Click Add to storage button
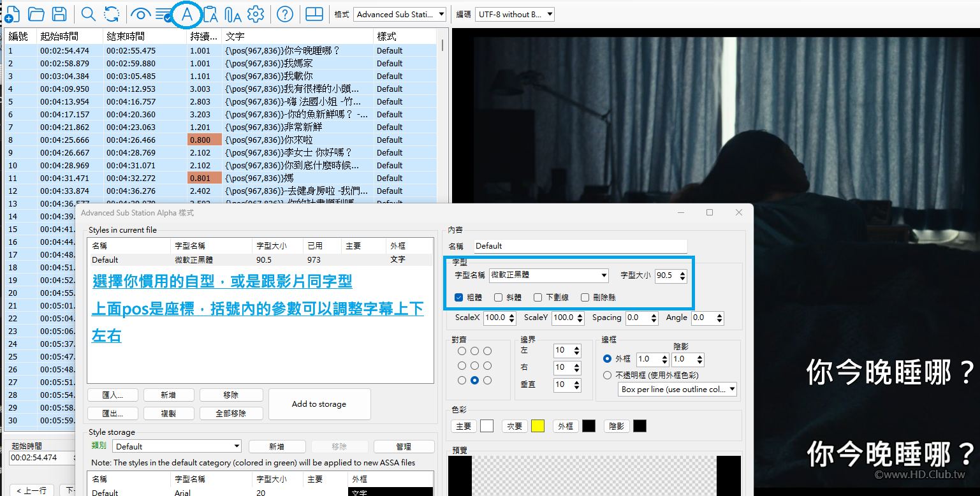This screenshot has width=980, height=496. [319, 404]
